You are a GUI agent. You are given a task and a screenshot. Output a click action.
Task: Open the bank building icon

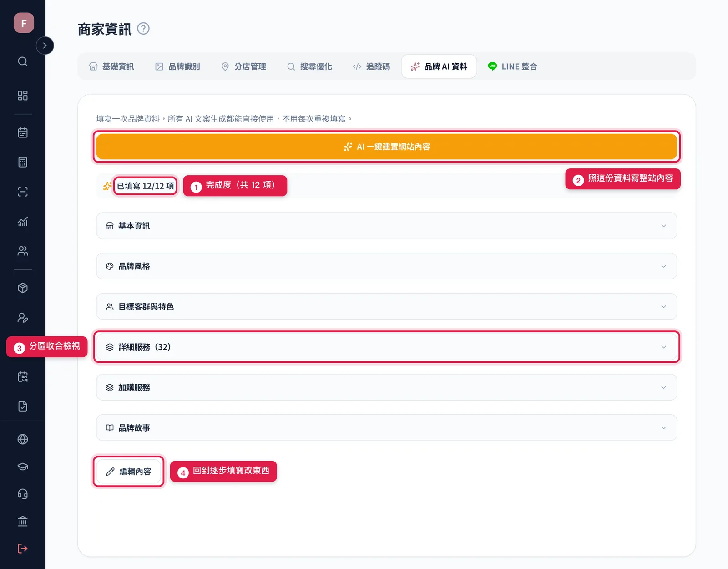[23, 521]
